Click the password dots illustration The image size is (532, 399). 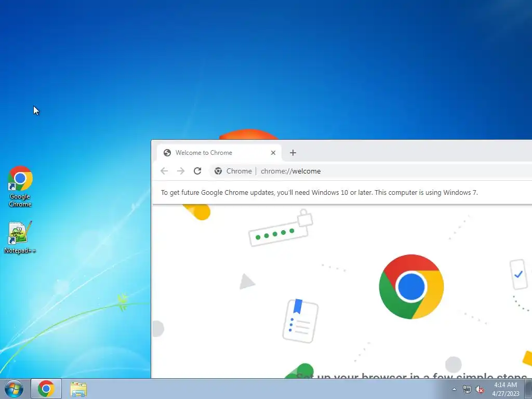pos(281,229)
